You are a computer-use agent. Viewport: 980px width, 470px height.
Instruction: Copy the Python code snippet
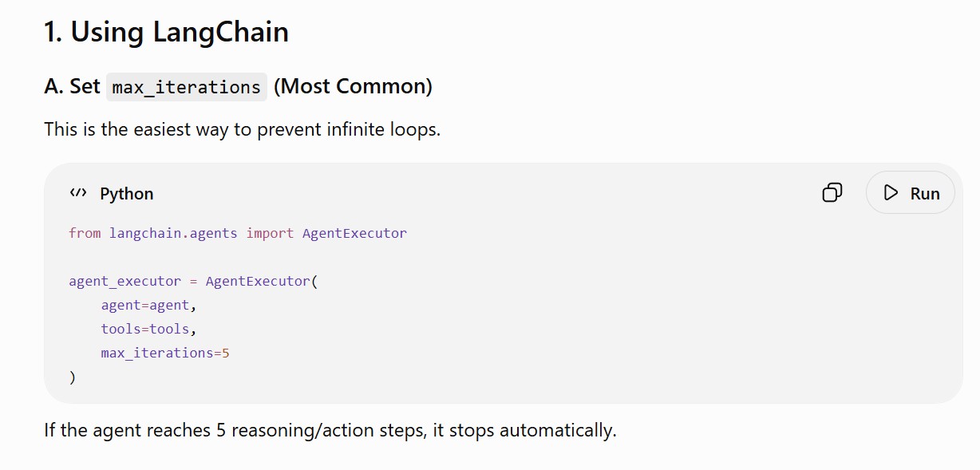click(832, 193)
